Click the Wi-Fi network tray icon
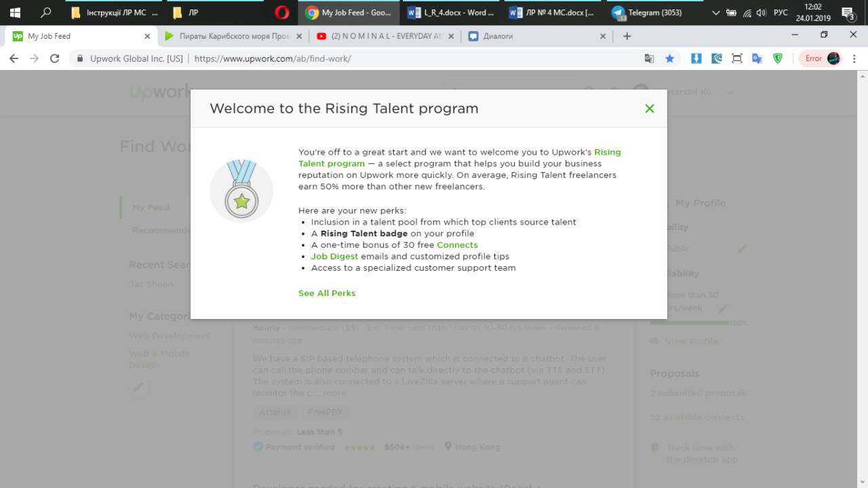The image size is (868, 488). pos(747,12)
